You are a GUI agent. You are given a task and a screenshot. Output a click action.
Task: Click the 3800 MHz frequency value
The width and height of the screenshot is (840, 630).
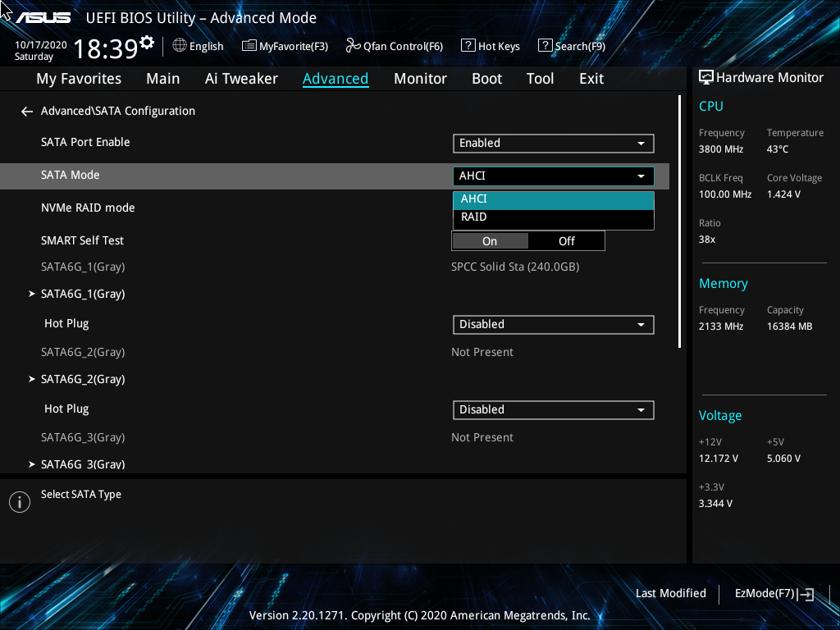click(x=721, y=149)
